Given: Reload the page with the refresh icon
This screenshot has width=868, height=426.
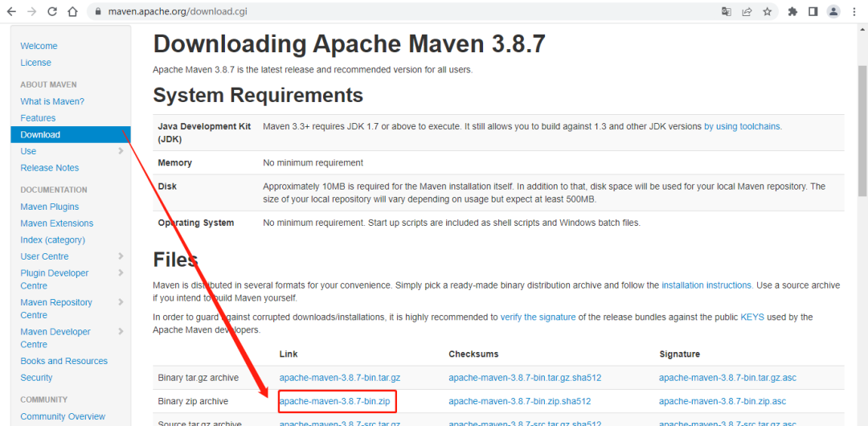Looking at the screenshot, I should (52, 11).
